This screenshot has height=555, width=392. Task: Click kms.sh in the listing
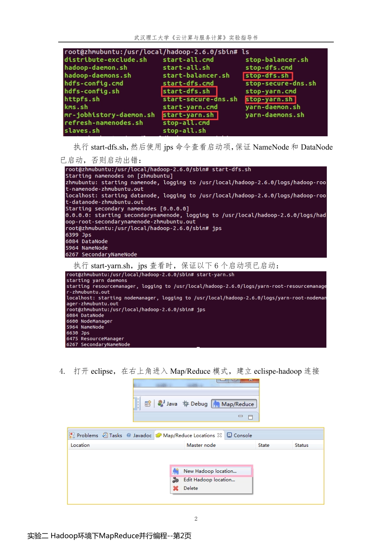coord(76,107)
